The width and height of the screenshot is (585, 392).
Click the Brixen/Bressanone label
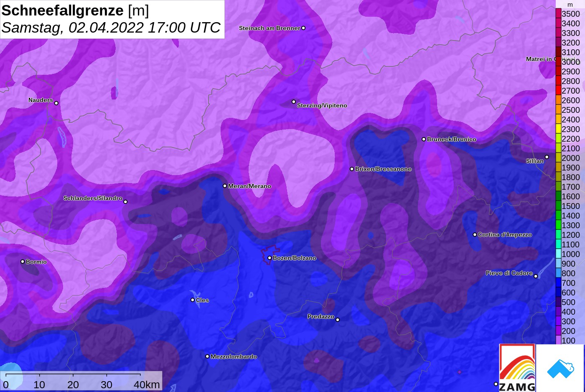tap(383, 169)
